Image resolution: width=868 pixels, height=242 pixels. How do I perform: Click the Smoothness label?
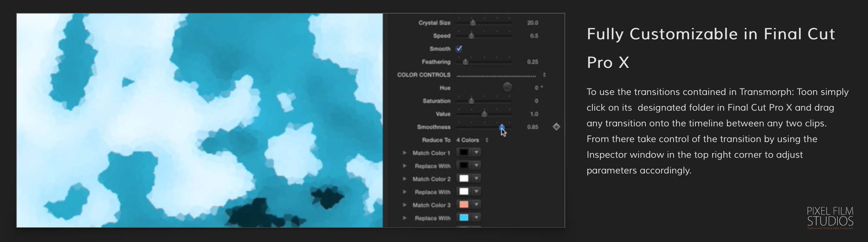434,127
